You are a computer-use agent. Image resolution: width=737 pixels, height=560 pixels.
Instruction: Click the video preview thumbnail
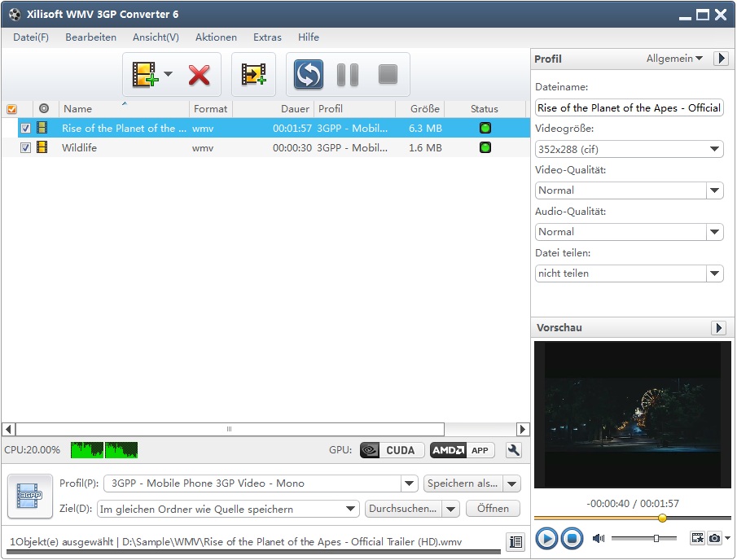tap(633, 415)
